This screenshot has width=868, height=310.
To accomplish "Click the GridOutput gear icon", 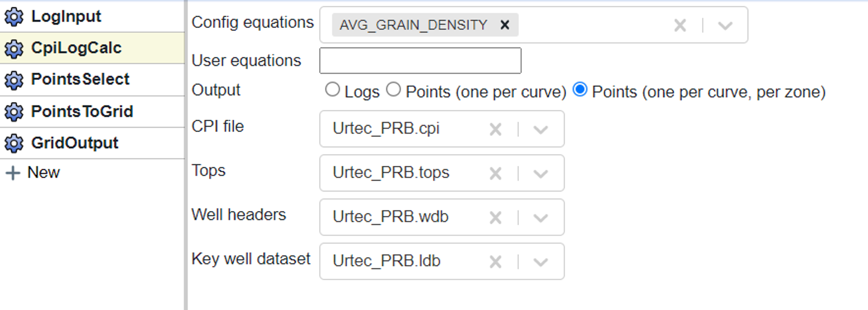I will click(14, 143).
